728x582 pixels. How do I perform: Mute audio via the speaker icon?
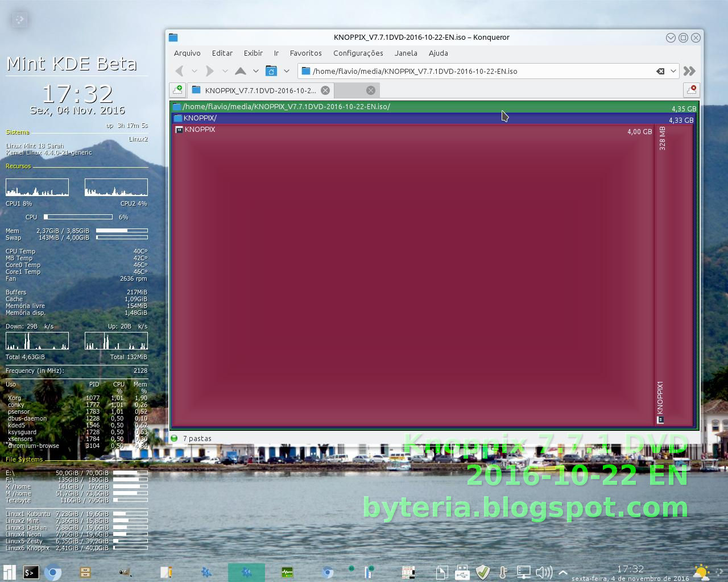point(544,572)
